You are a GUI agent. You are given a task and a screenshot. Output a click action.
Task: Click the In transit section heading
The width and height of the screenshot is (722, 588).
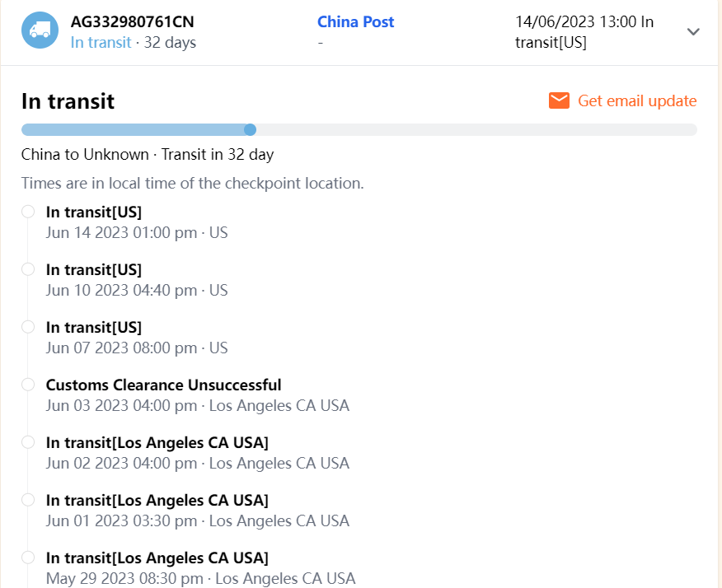point(68,101)
